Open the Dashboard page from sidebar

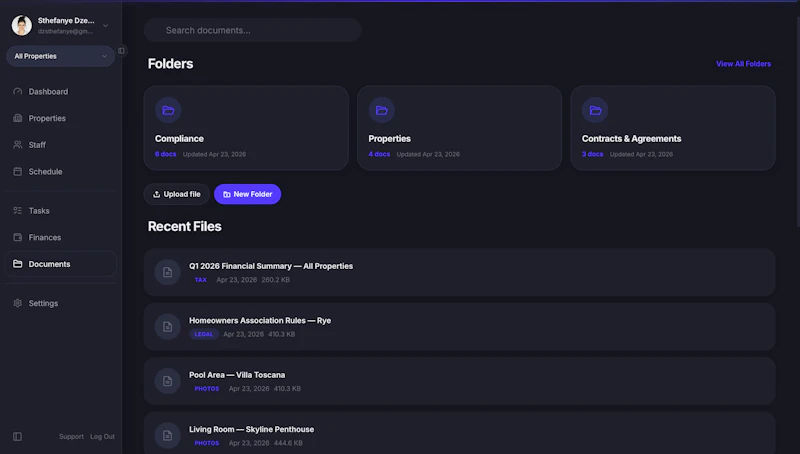point(60,92)
